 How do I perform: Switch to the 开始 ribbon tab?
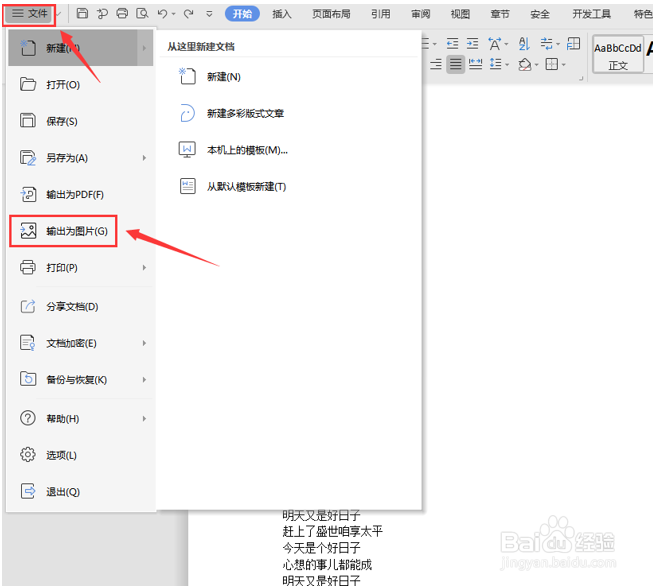[x=242, y=14]
